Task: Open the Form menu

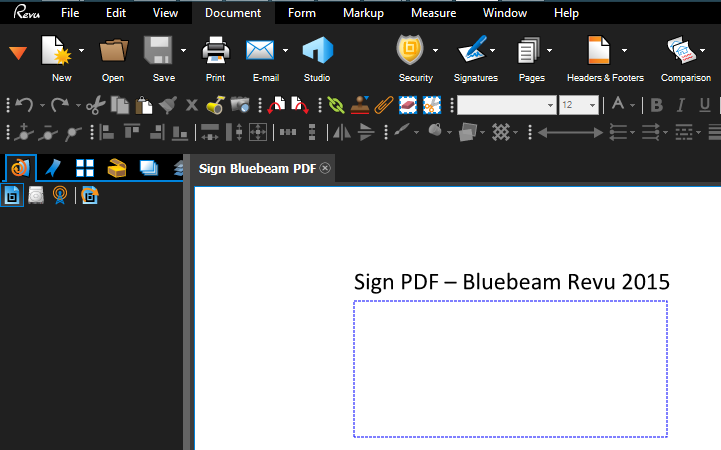Action: (x=302, y=13)
